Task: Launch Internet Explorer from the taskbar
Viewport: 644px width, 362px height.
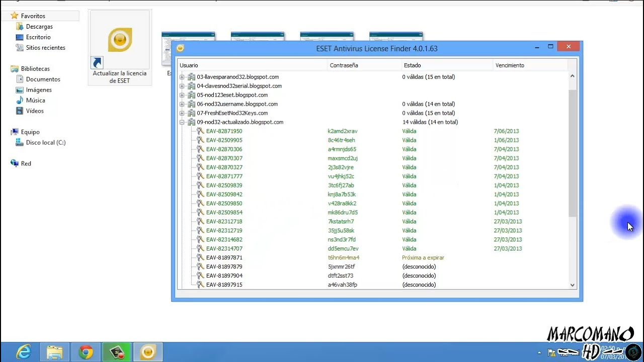Action: coord(23,352)
